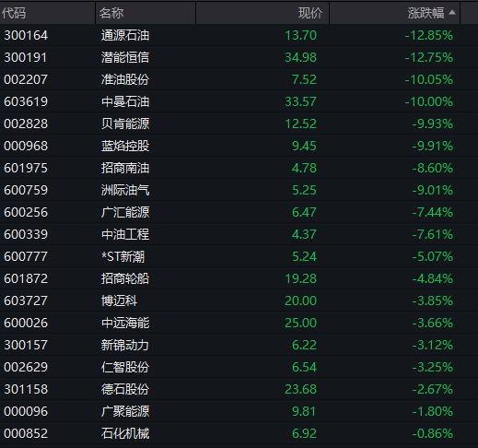478x448 pixels.
Task: Click change value -10.00%
Action: [428, 101]
